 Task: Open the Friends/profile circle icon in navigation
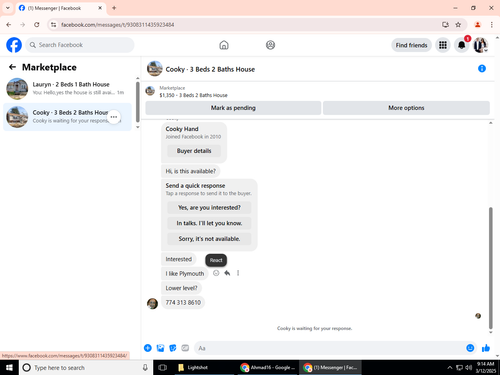coord(270,45)
